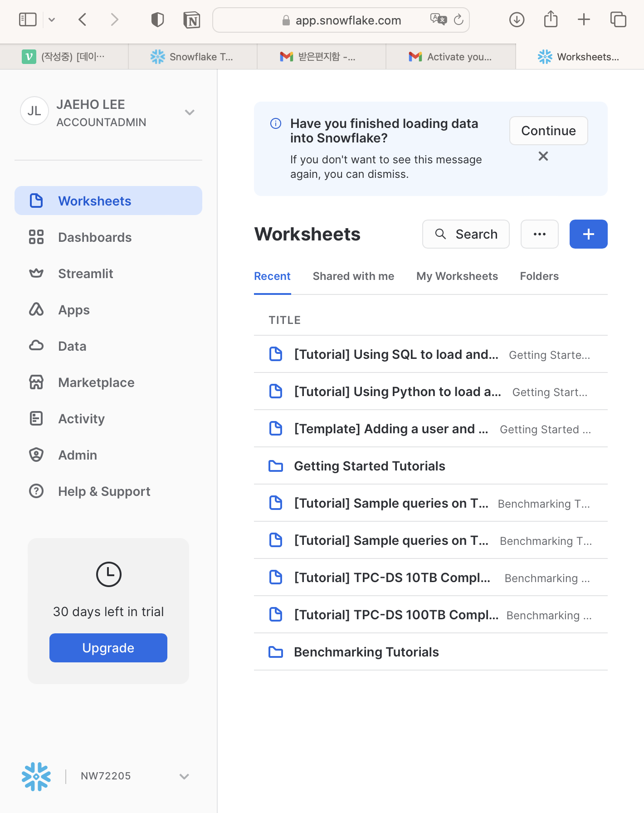The width and height of the screenshot is (644, 813).
Task: Open the Benchmarking Tutorials folder
Action: [431, 652]
